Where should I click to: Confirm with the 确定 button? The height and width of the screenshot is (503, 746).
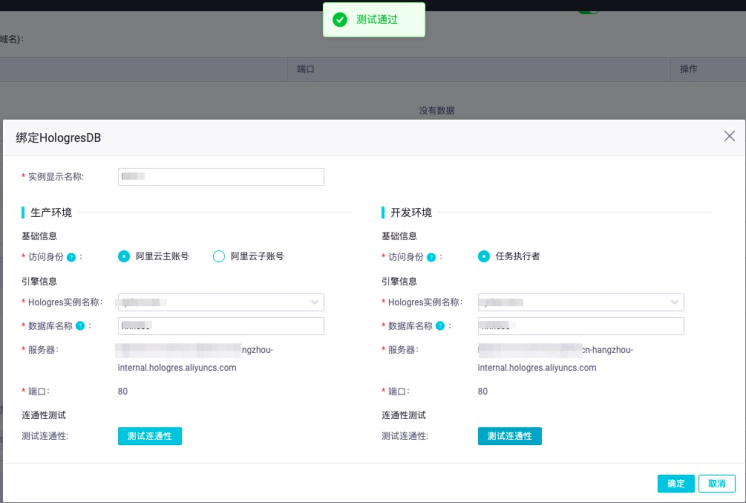click(676, 484)
